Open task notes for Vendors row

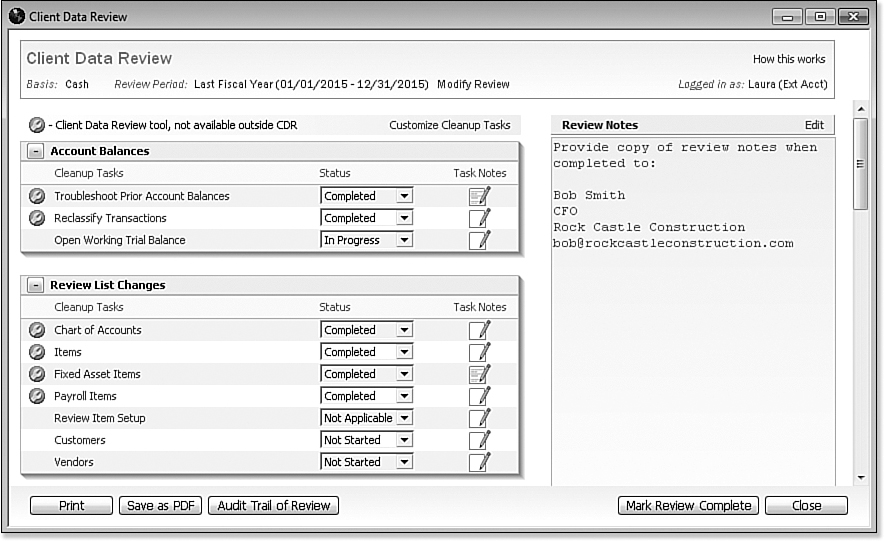pyautogui.click(x=480, y=462)
